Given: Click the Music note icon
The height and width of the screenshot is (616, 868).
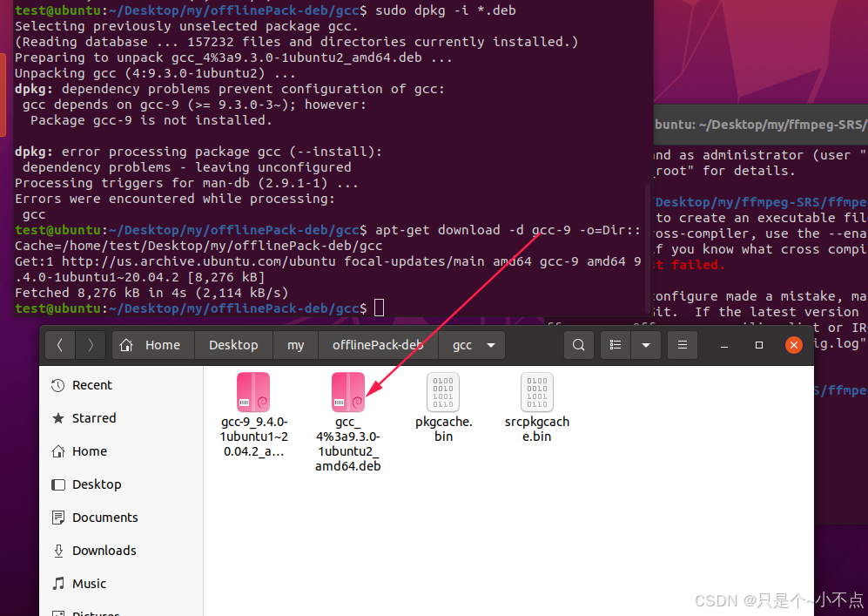Looking at the screenshot, I should click(58, 583).
